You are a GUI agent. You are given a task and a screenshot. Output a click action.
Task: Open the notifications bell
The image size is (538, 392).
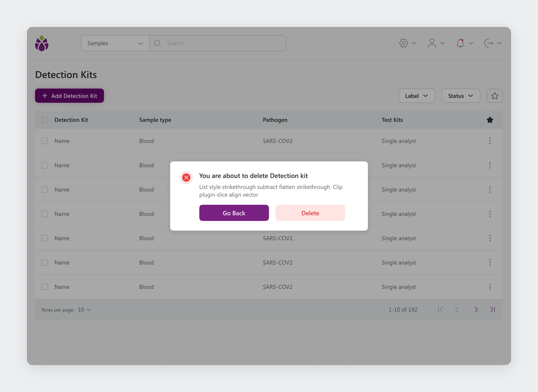[460, 43]
